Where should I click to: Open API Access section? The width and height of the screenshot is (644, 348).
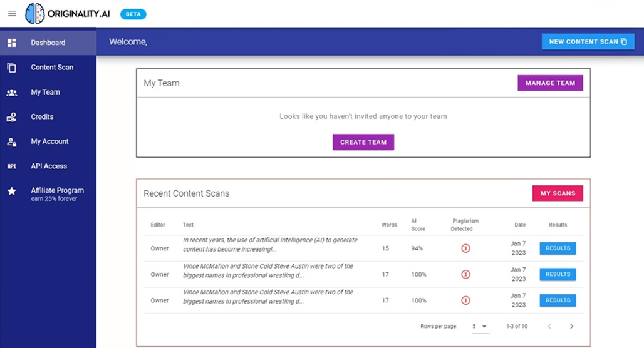click(x=48, y=166)
